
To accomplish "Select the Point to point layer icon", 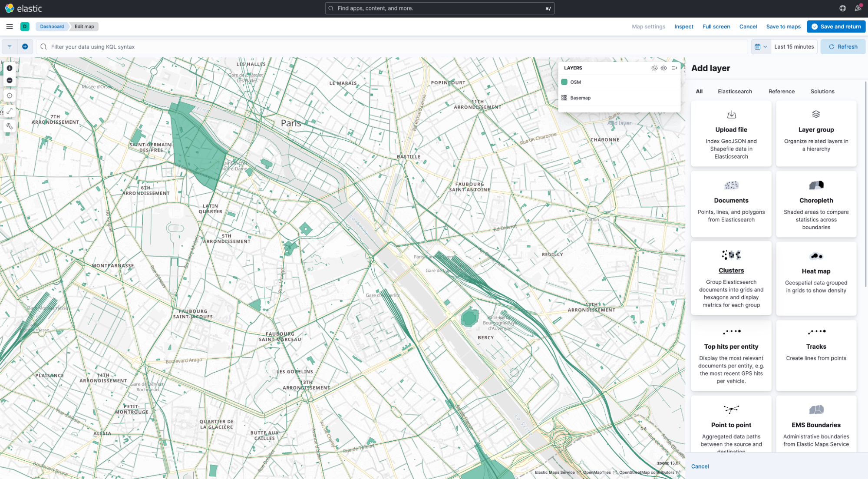I will 731,410.
